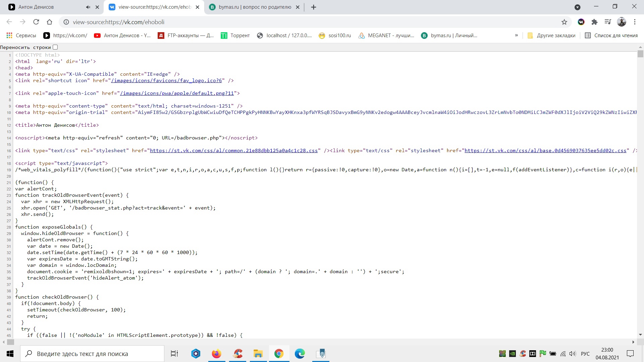
Task: Open Firefox from the taskbar
Action: pos(216,354)
